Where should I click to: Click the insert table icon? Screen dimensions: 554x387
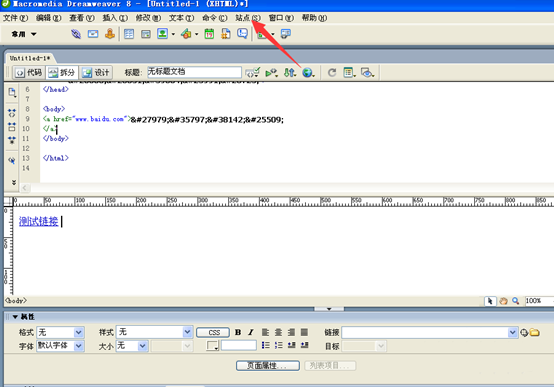coord(129,34)
